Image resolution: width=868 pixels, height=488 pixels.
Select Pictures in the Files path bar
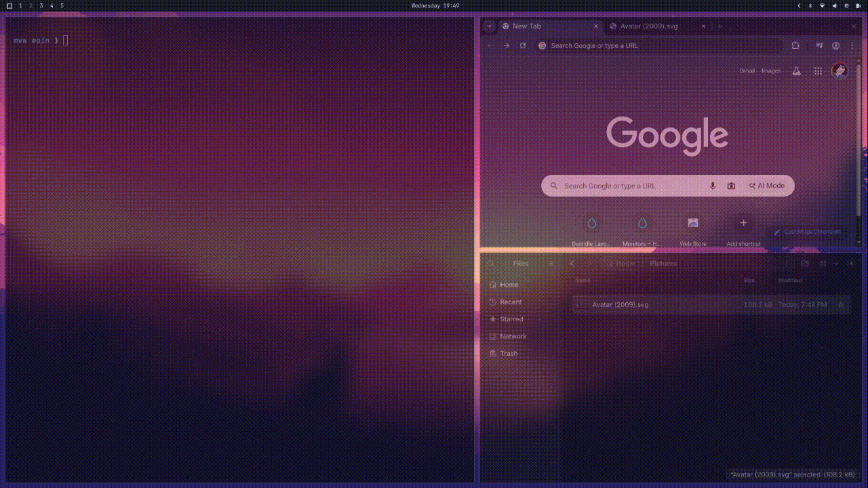(663, 264)
